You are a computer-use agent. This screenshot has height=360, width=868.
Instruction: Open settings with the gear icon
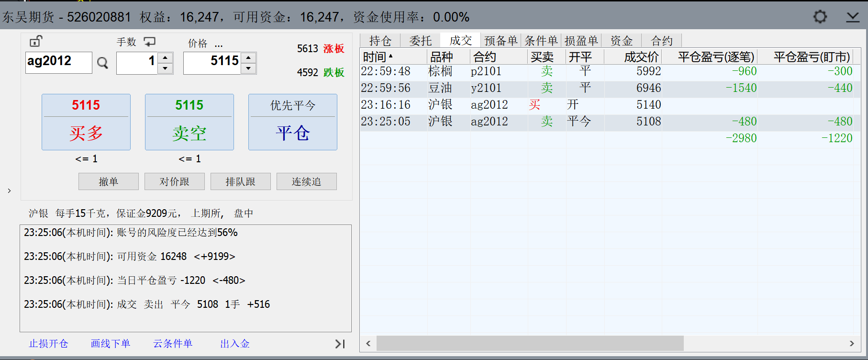[820, 17]
